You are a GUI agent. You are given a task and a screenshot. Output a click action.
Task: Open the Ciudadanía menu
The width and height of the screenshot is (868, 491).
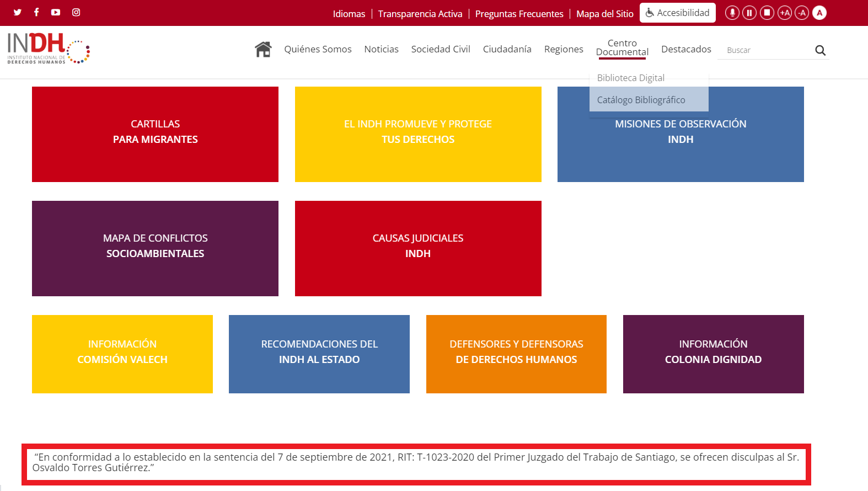click(x=507, y=49)
